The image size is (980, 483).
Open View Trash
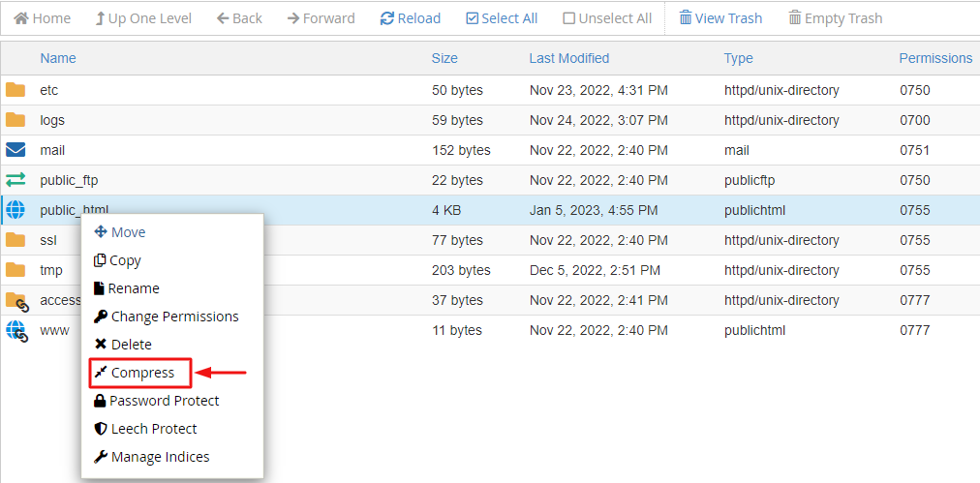point(720,18)
